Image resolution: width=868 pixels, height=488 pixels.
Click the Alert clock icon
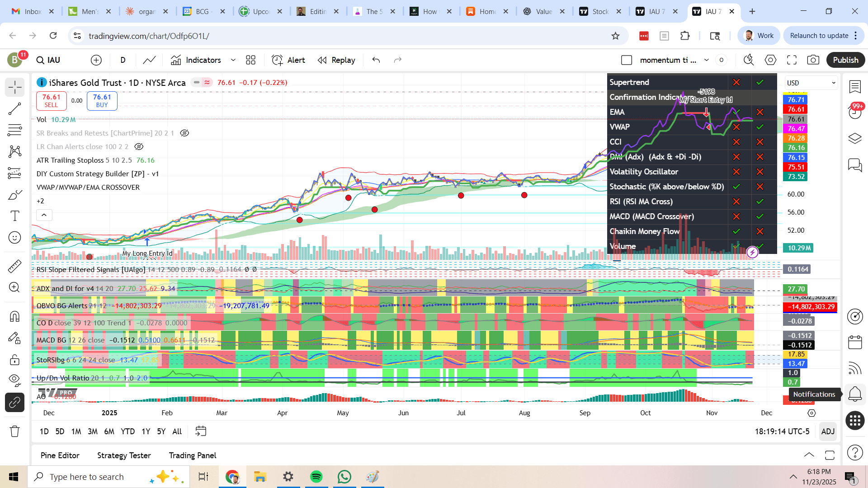point(277,60)
